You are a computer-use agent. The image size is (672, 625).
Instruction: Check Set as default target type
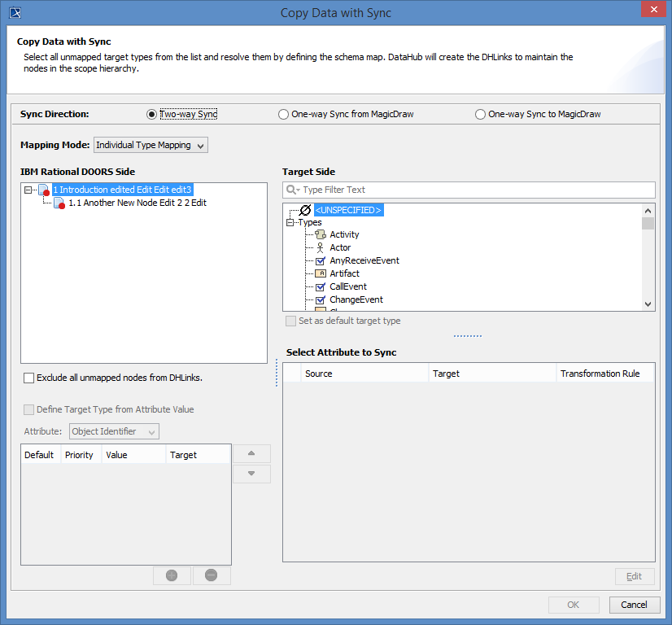(290, 321)
